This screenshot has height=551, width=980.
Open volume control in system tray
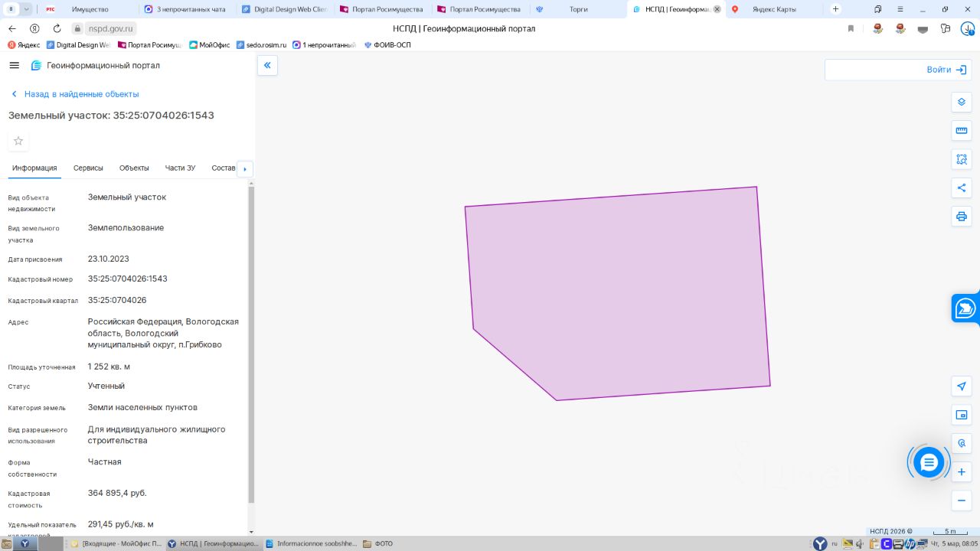[x=861, y=544]
